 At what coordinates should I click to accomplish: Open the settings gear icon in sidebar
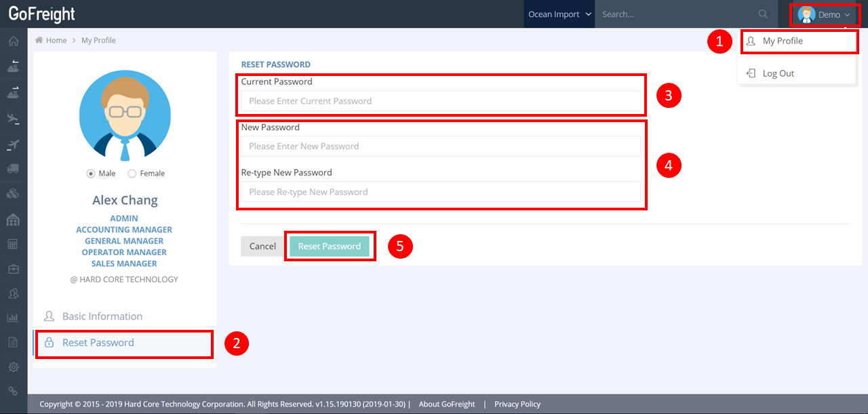[x=13, y=367]
